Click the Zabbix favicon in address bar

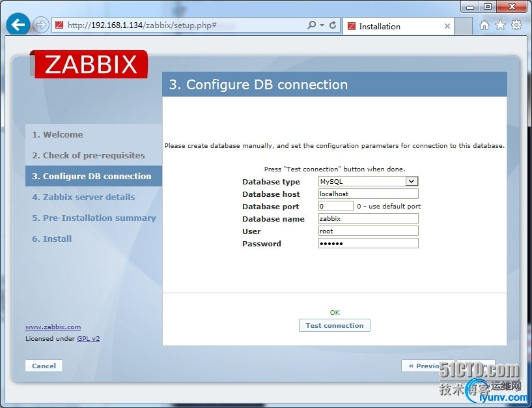pos(59,25)
